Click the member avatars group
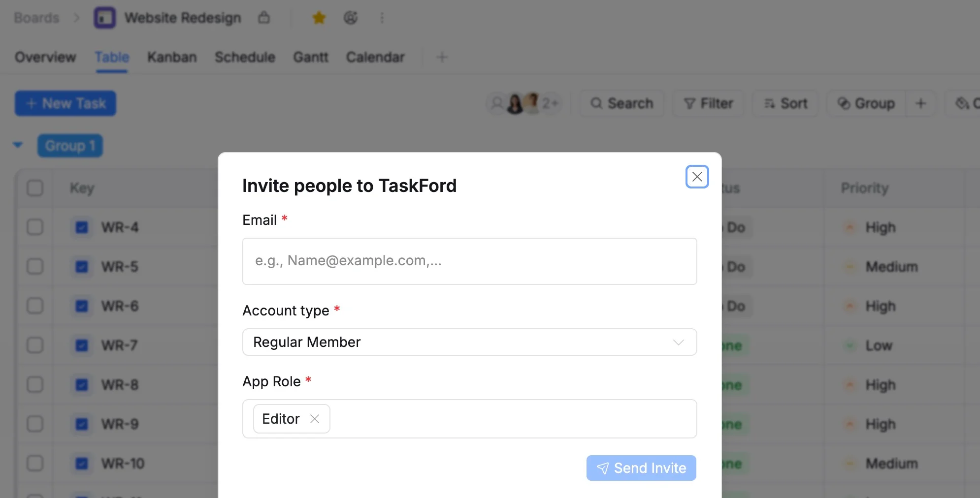Screen dimensions: 980x498 click(524, 103)
